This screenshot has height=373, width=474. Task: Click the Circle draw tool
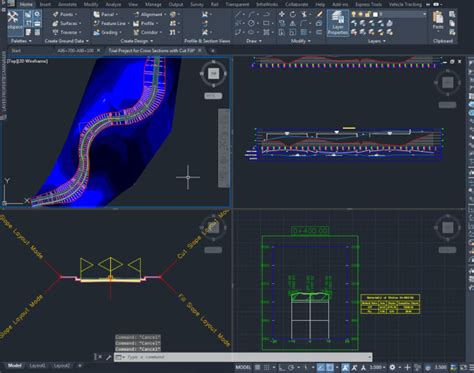(x=251, y=23)
